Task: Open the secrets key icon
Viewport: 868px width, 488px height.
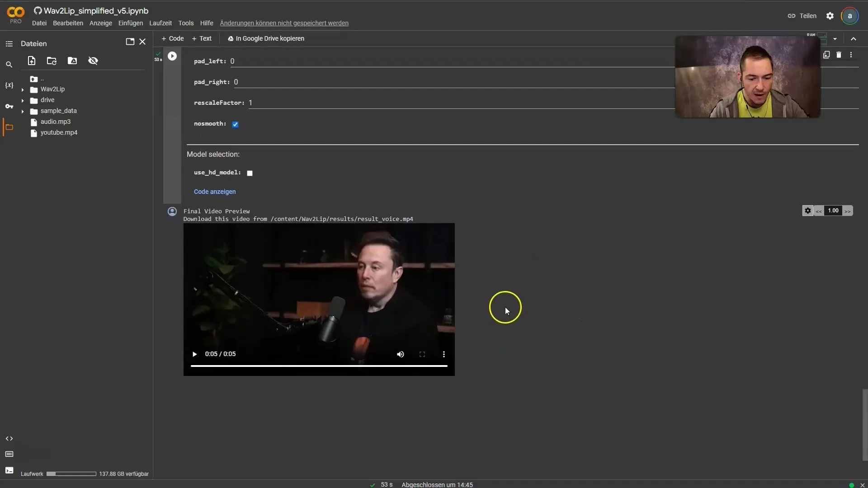Action: coord(9,106)
